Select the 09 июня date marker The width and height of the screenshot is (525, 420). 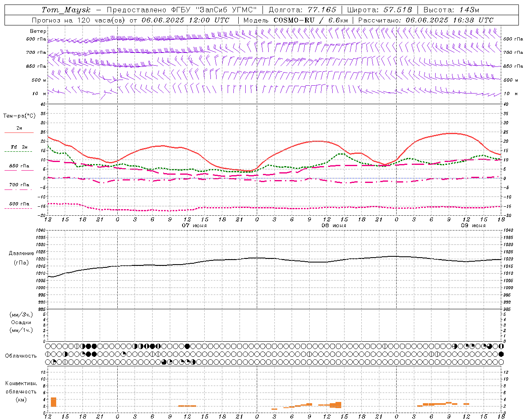click(x=473, y=226)
